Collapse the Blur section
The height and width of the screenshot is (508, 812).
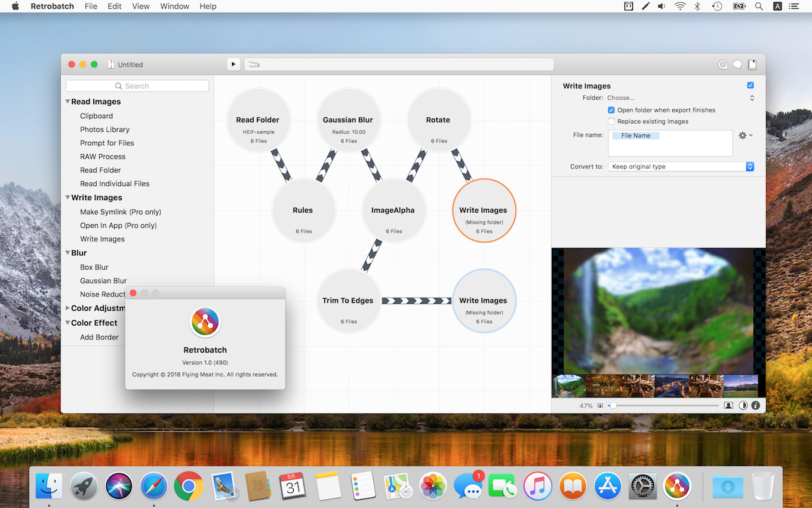67,253
